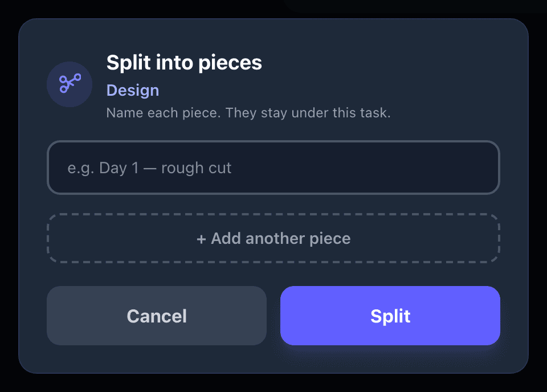This screenshot has height=392, width=547.
Task: Choose the Split action button
Action: (390, 316)
